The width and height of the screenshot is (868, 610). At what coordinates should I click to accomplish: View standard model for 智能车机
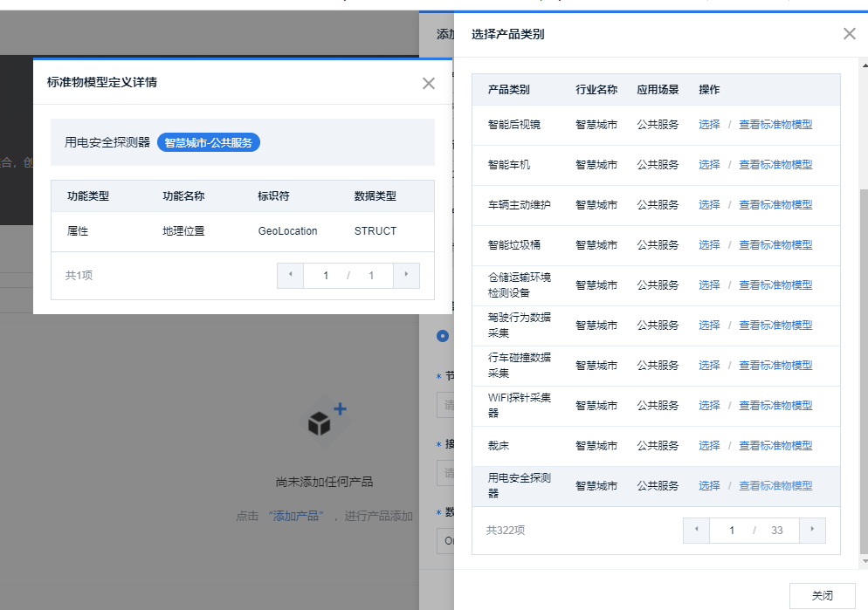coord(775,165)
